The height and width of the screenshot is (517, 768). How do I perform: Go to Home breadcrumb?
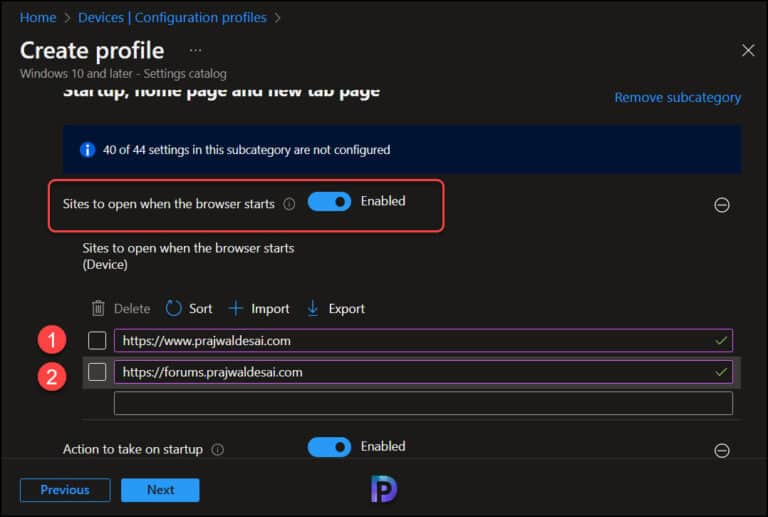click(38, 18)
